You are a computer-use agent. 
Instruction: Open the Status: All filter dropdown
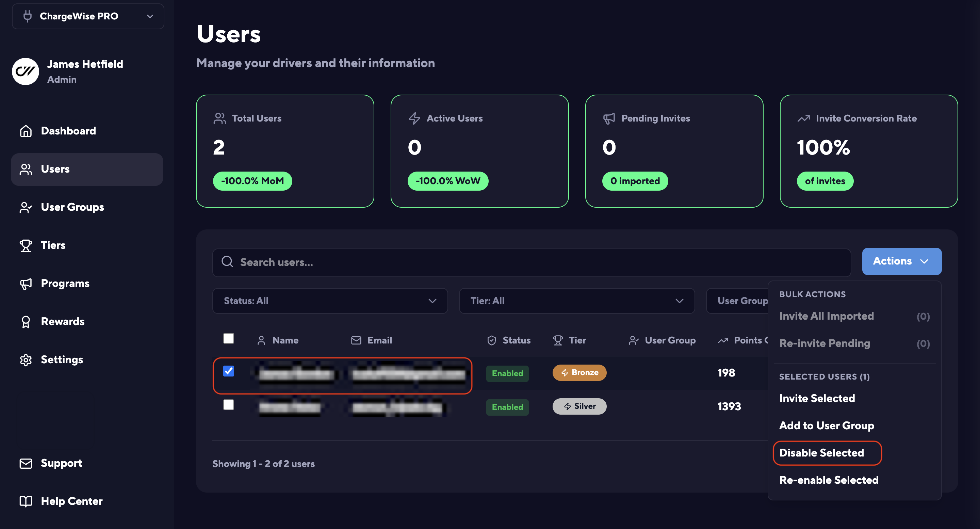329,301
